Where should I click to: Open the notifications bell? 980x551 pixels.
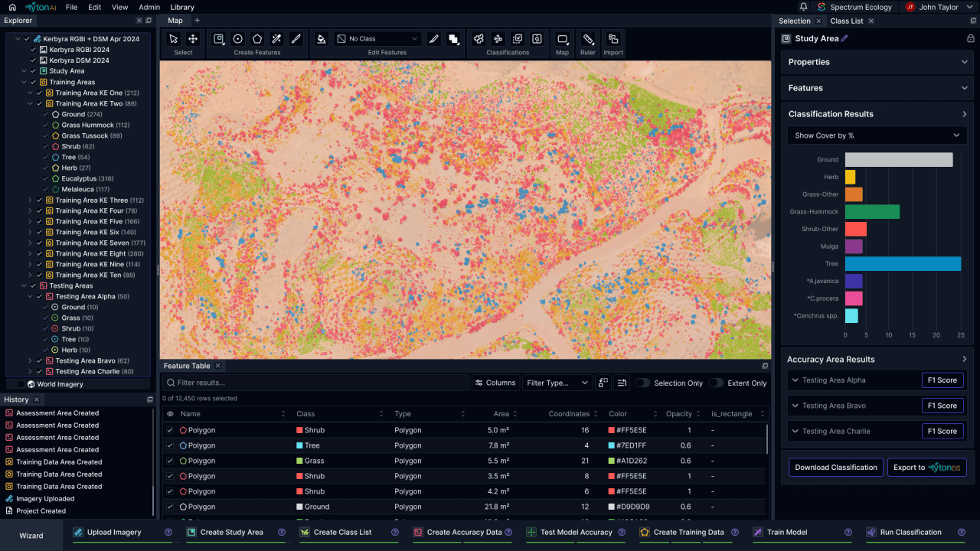point(803,7)
